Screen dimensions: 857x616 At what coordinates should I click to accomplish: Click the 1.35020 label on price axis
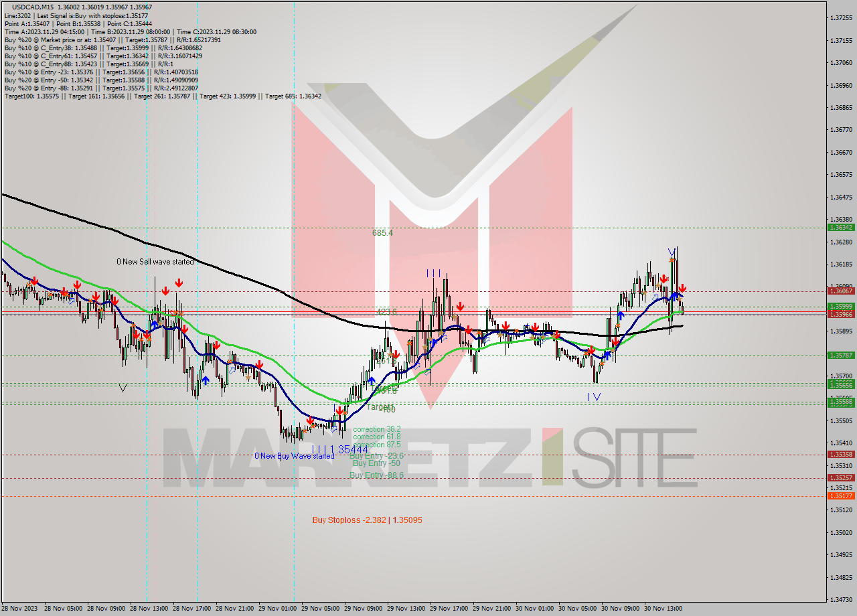coord(841,533)
